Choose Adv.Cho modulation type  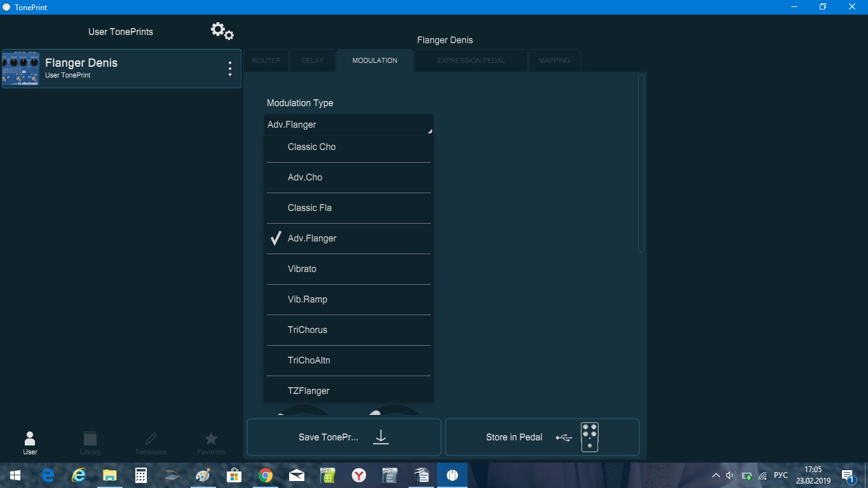coord(349,177)
